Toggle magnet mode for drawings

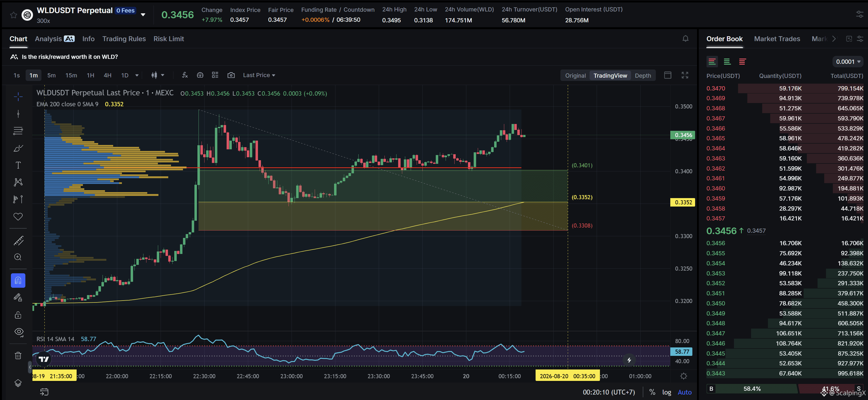[18, 280]
